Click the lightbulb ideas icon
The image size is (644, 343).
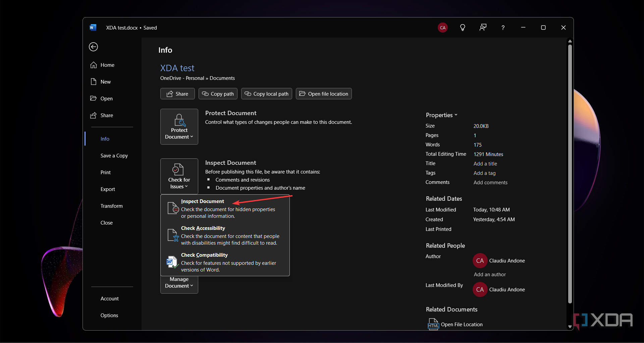(463, 28)
